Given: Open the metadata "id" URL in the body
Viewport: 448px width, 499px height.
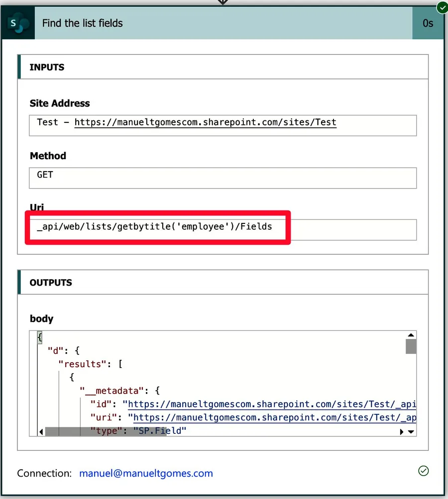Looking at the screenshot, I should [271, 404].
